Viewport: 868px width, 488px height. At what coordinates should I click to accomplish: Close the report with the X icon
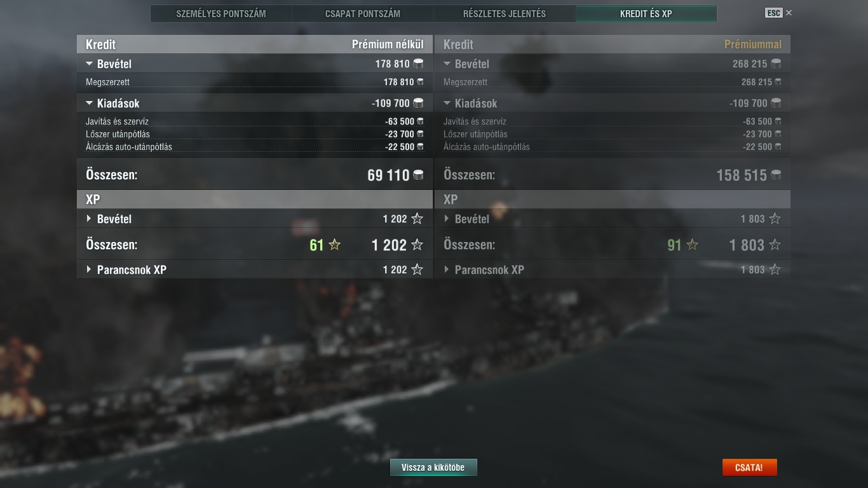point(789,13)
